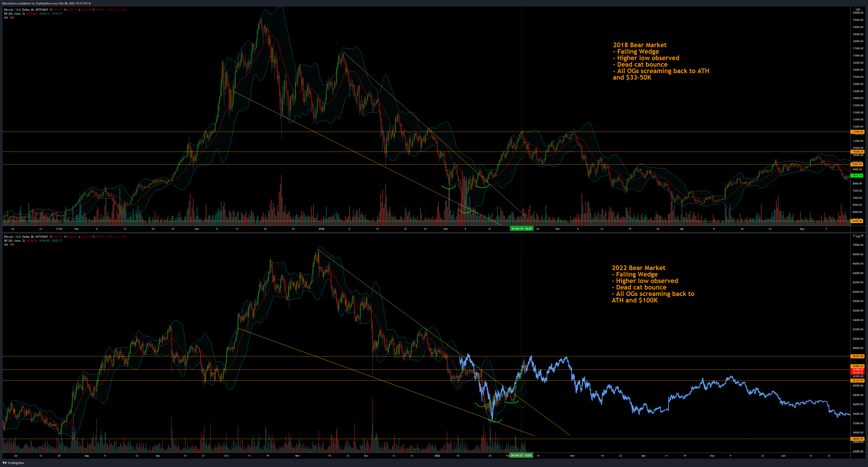This screenshot has width=868, height=467.
Task: Click the orange 28655.92 price label
Action: click(x=858, y=439)
